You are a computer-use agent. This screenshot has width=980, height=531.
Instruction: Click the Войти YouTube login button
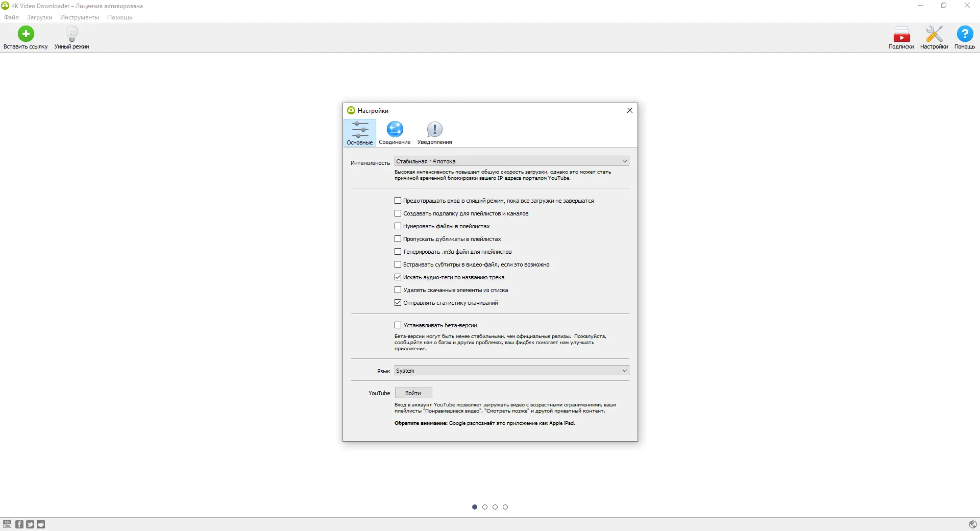point(413,393)
